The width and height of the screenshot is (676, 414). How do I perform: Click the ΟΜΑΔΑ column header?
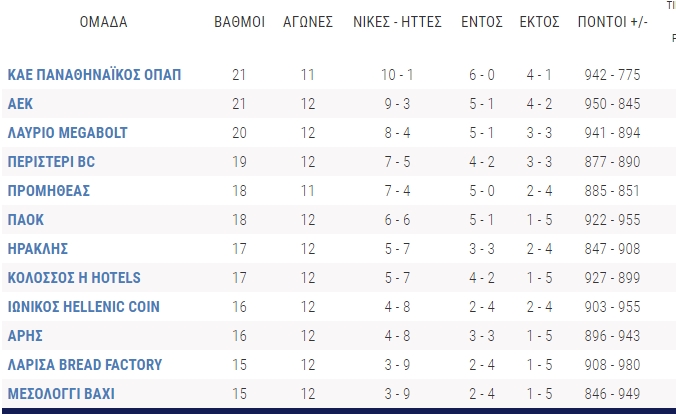(x=103, y=22)
